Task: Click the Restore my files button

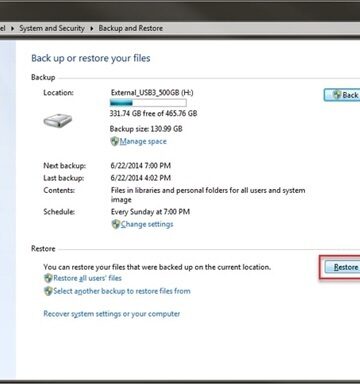Action: tap(342, 267)
